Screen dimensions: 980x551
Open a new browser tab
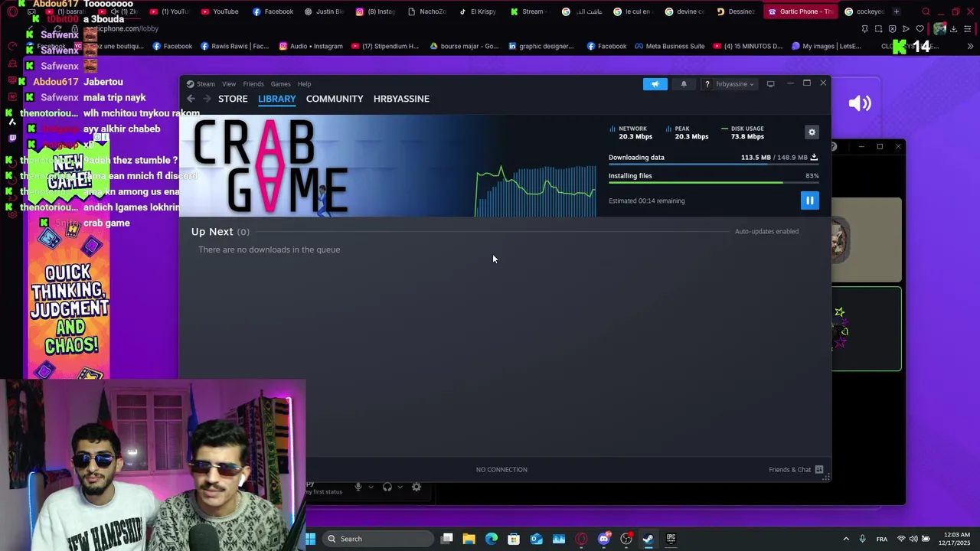[897, 11]
